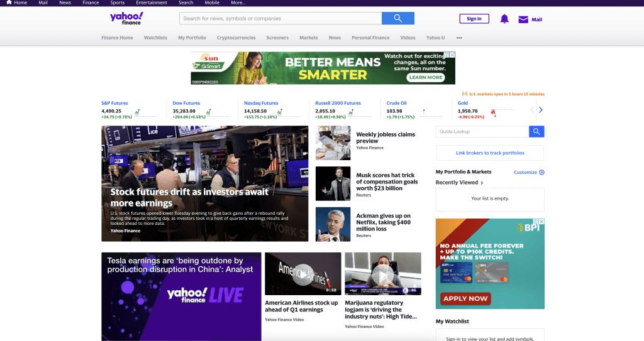Select the Cryptocurrencies tab

click(236, 38)
